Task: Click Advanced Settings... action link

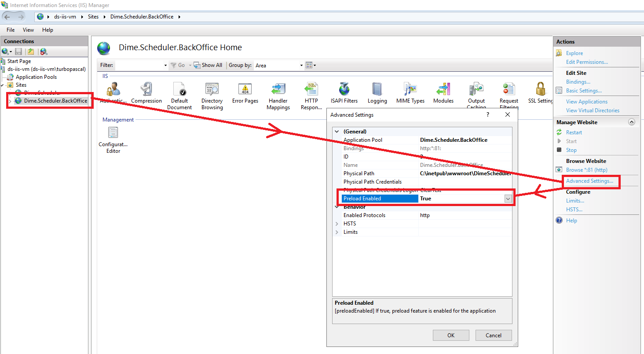Action: (589, 181)
